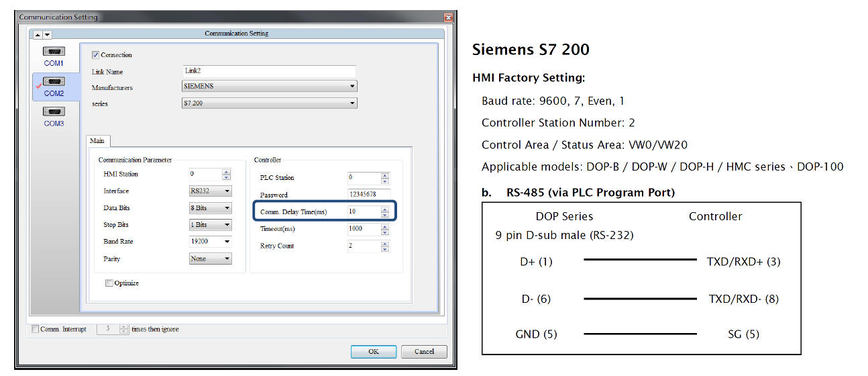Viewport: 868px width, 376px height.
Task: Click the Applicable models line
Action: click(x=663, y=167)
